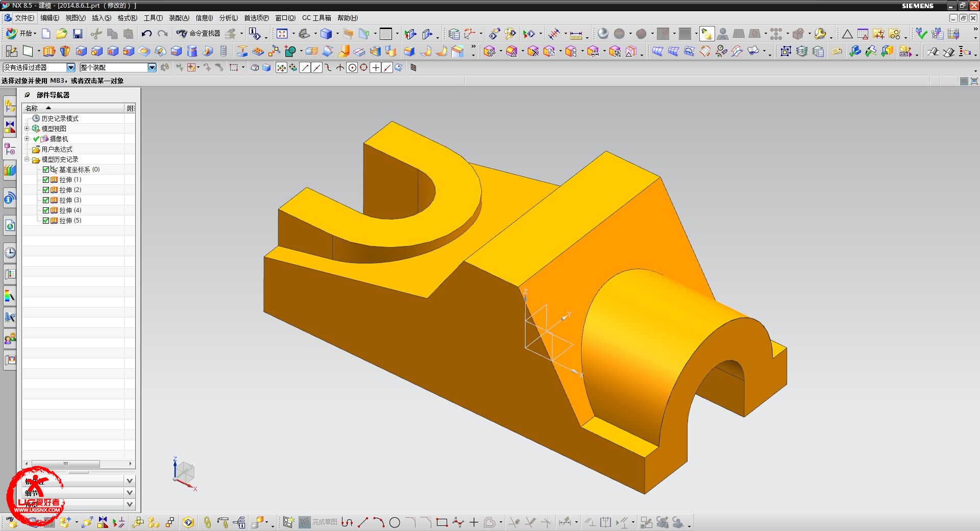Click the green check-mate validation icon
The image size is (980, 531).
(x=921, y=34)
